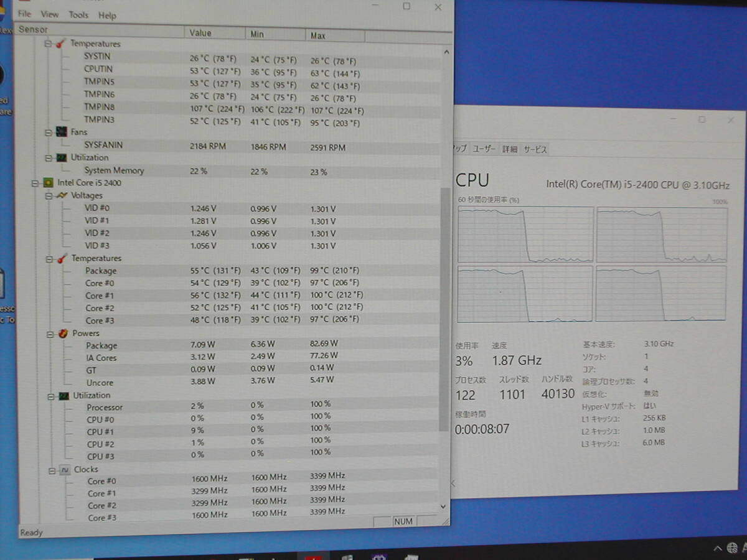Screen dimensions: 747x560
Task: Click the Voltages lightning icon
Action: click(62, 195)
